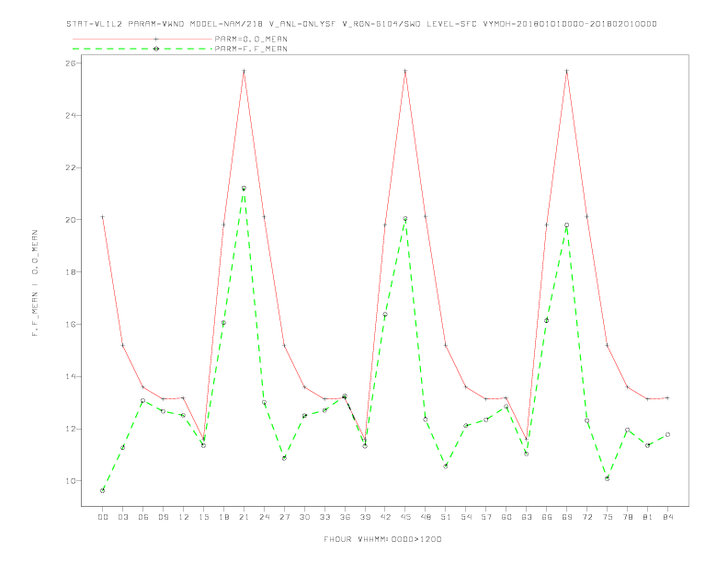
Task: Click x-axis tick label 15
Action: 203,517
